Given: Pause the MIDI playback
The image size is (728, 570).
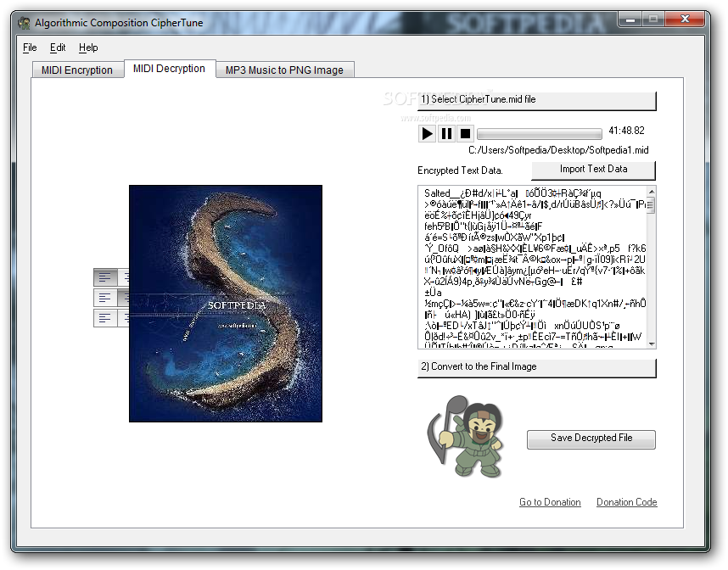Looking at the screenshot, I should click(x=446, y=134).
